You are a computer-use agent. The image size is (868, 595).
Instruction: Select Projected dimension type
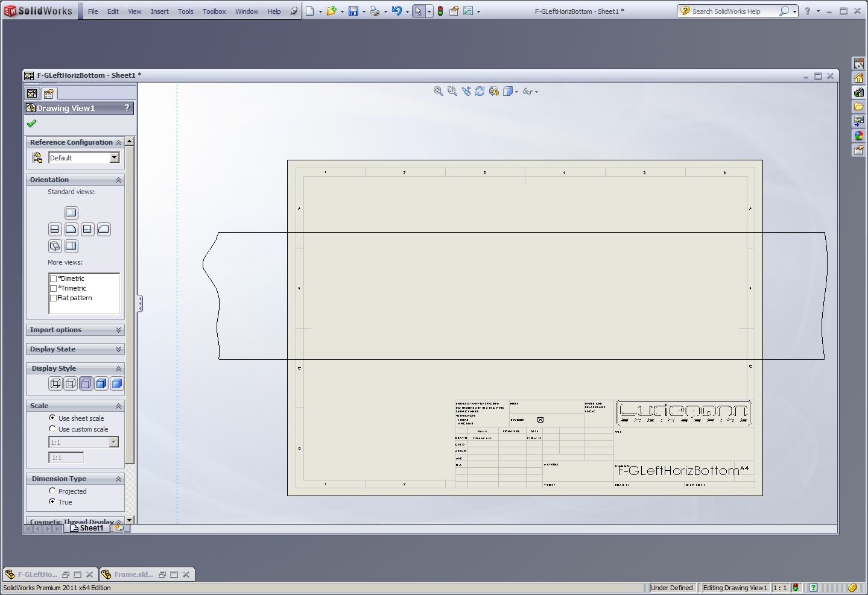52,491
